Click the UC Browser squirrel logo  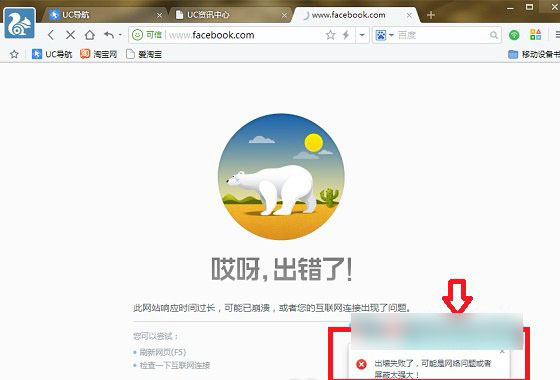point(20,23)
